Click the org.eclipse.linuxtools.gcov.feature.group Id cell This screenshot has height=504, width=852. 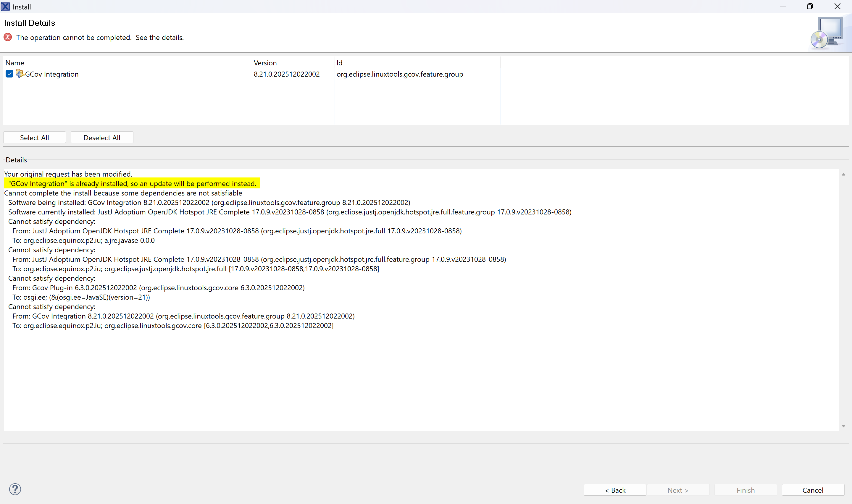click(x=400, y=74)
